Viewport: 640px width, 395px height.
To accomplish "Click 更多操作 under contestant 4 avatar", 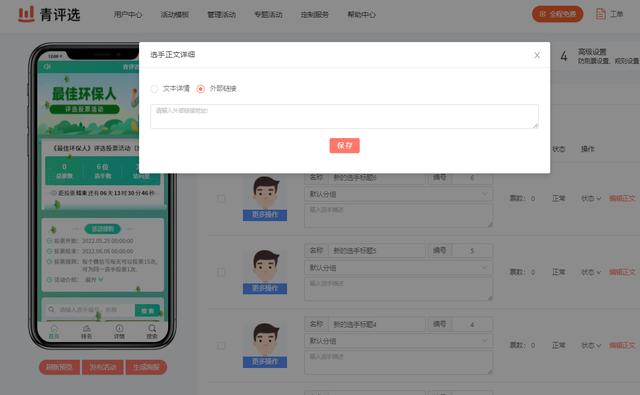I will (265, 362).
